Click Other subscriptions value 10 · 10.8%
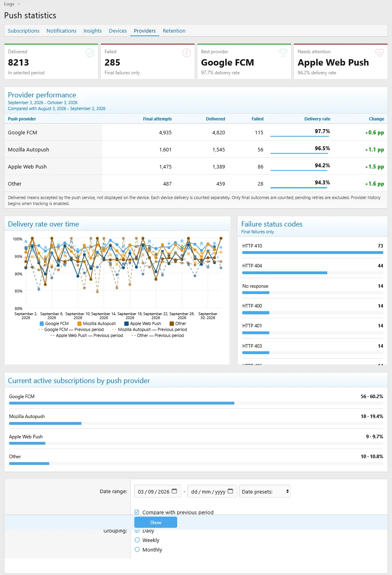The width and height of the screenshot is (392, 575). point(372,457)
